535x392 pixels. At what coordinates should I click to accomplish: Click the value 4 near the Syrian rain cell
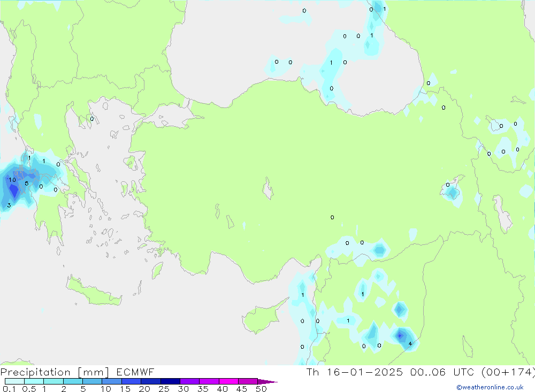410,344
